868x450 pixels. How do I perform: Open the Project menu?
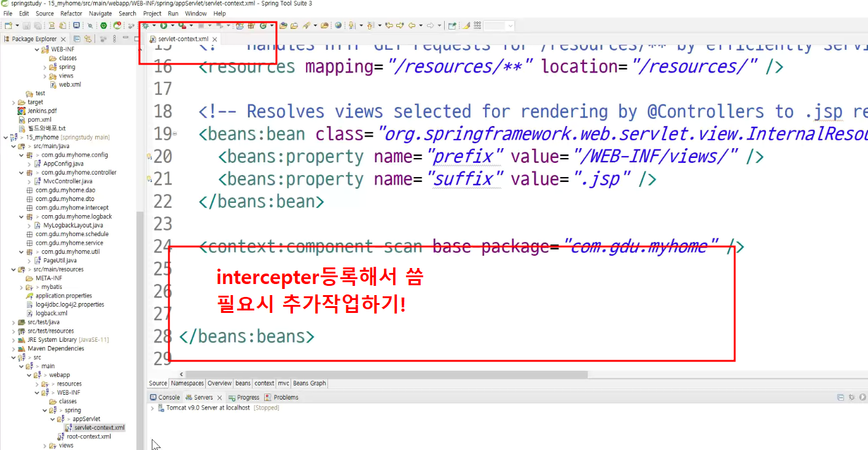point(152,13)
